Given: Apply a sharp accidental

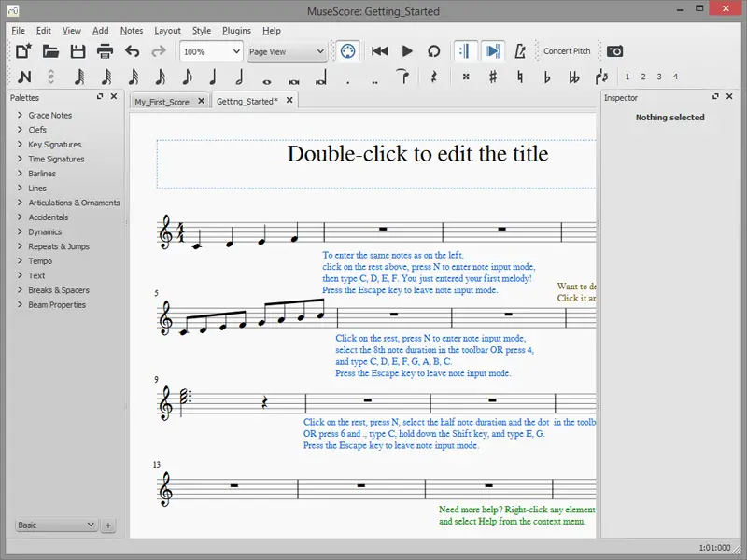Looking at the screenshot, I should click(x=493, y=77).
